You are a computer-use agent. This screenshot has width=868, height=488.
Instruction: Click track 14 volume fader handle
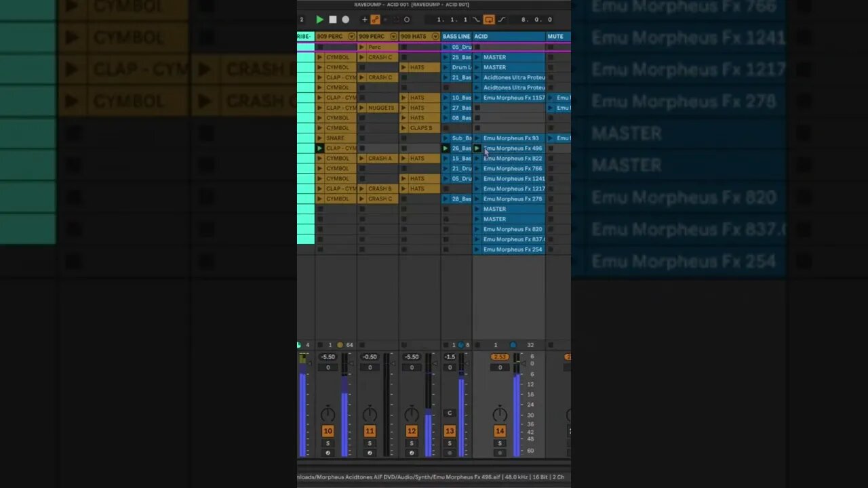(x=524, y=363)
